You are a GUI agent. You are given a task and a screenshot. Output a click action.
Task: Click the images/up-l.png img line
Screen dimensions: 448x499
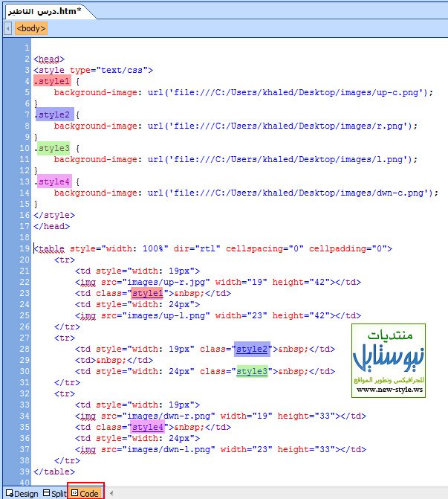218,315
